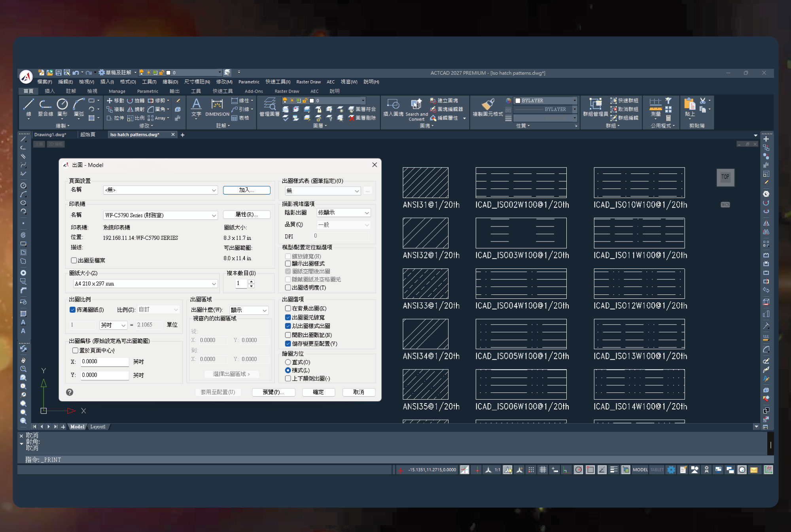This screenshot has width=791, height=532.
Task: Open the 英吋 units dropdown
Action: pyautogui.click(x=113, y=325)
